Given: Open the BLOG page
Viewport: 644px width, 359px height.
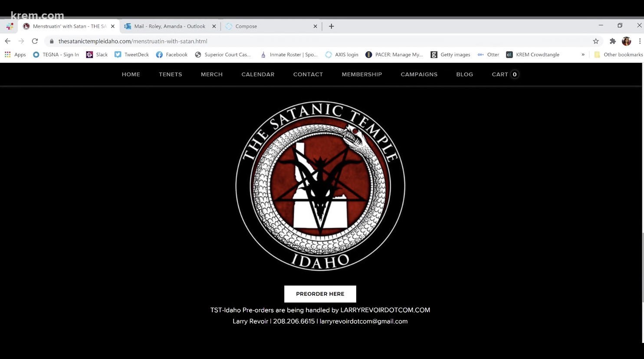Looking at the screenshot, I should 465,75.
